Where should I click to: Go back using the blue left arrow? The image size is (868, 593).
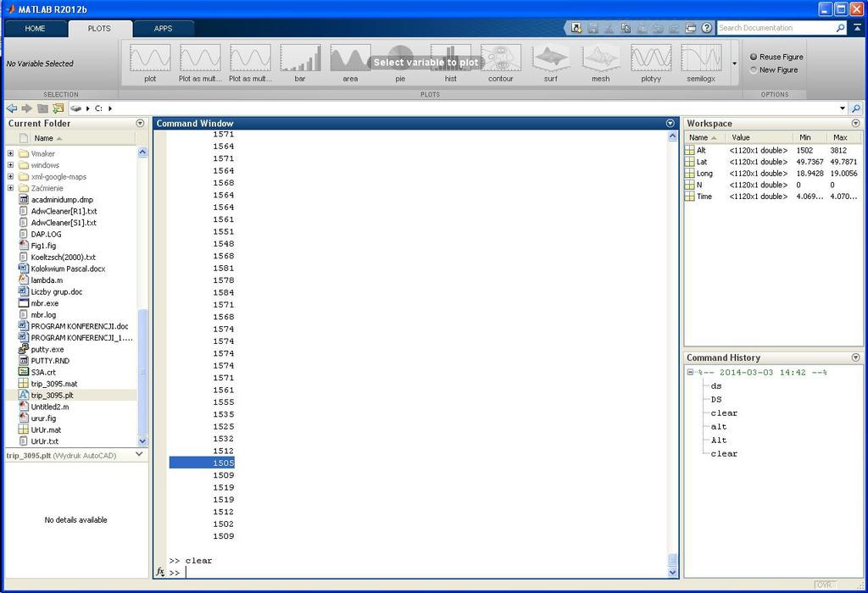coord(12,108)
